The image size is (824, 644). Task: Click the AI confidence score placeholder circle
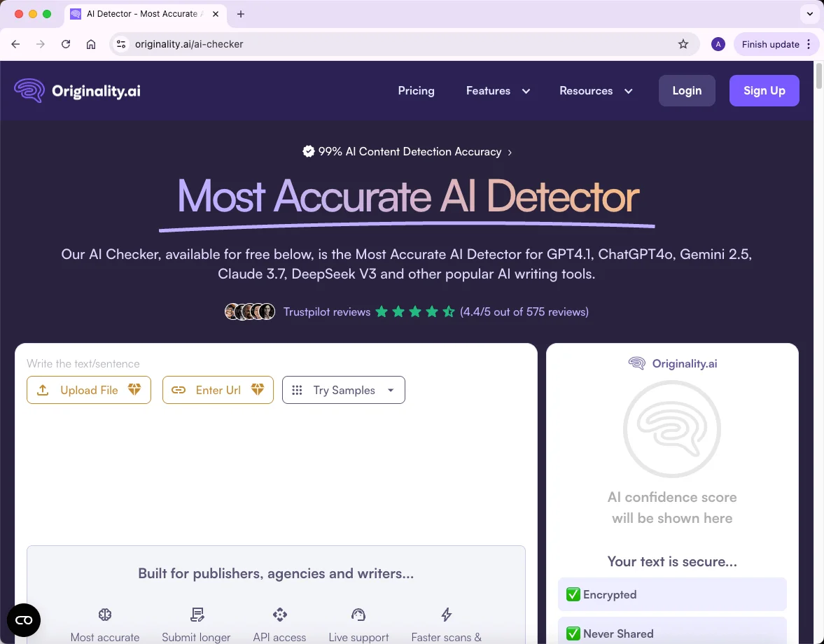coord(672,428)
